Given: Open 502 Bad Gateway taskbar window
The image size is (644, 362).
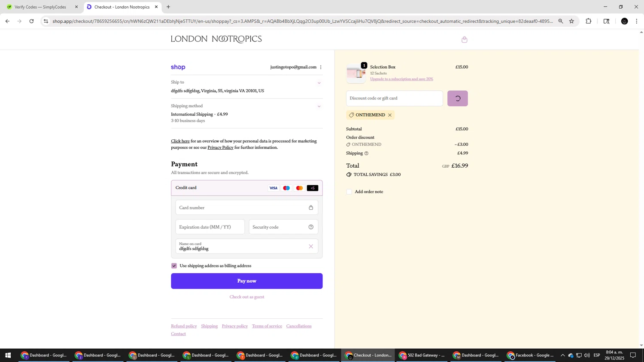Looking at the screenshot, I should click(422, 355).
